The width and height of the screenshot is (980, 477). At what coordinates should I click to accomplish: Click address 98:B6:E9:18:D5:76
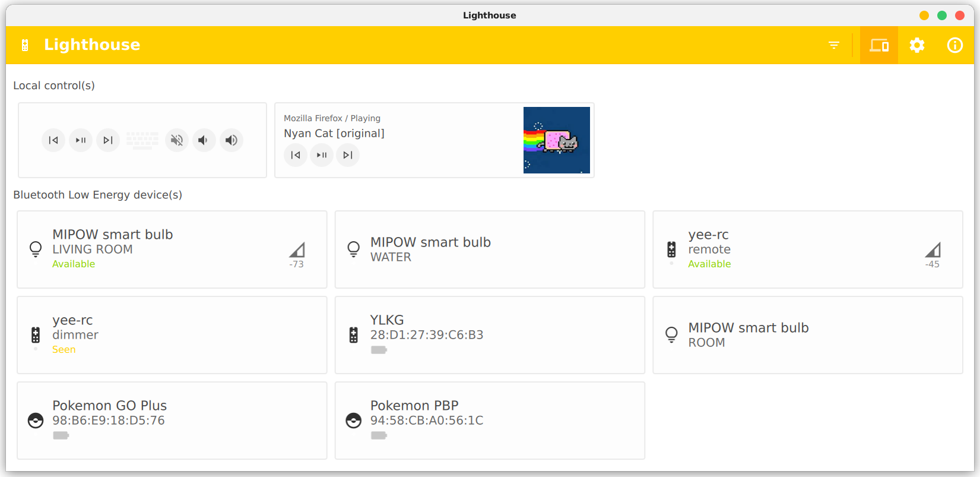pos(109,421)
